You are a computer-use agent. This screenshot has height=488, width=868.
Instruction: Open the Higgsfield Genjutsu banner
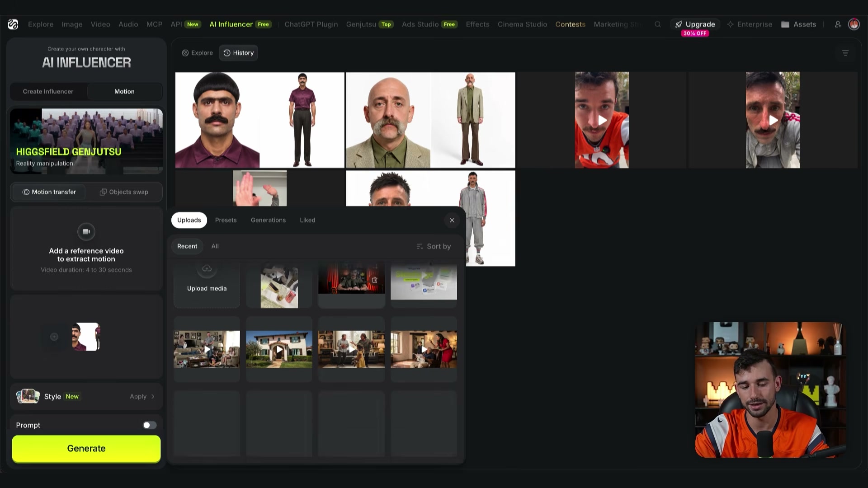[86, 141]
